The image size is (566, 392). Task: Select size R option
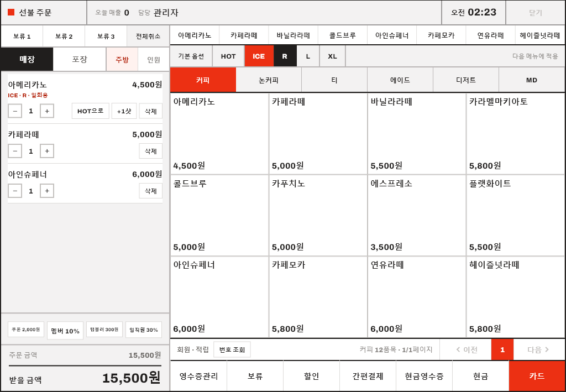285,56
